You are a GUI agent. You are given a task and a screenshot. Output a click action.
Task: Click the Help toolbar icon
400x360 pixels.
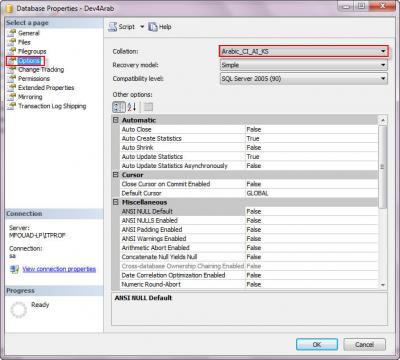(153, 27)
